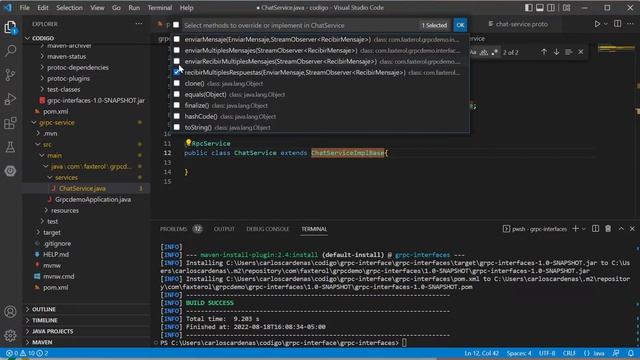Expand the test-classes folder
Screen dimensions: 640x360
42,89
